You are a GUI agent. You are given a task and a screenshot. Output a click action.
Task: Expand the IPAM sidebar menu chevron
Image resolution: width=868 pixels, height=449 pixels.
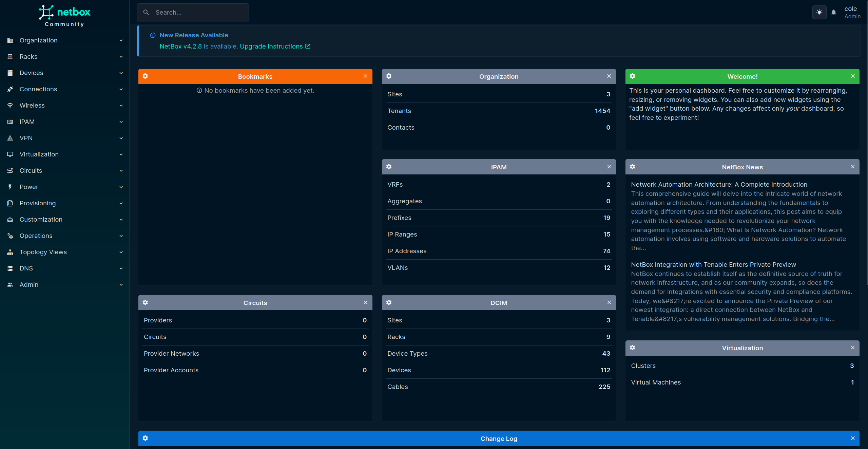(121, 122)
